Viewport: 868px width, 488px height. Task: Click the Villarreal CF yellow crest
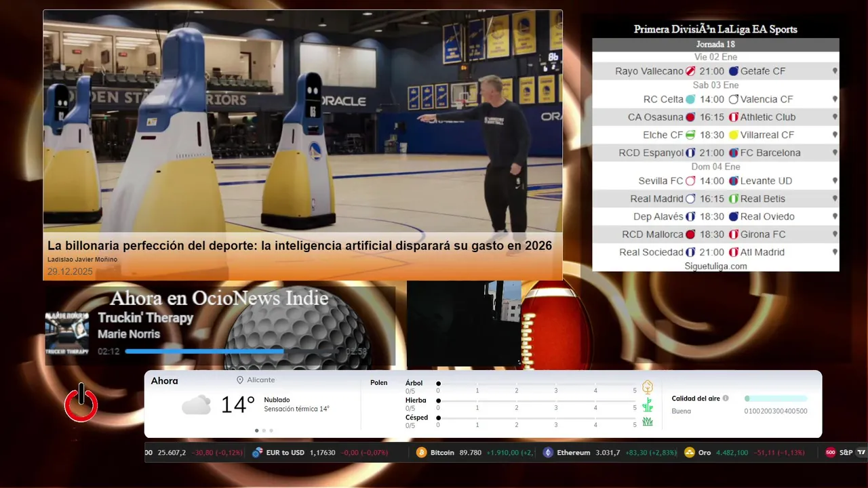(x=734, y=135)
